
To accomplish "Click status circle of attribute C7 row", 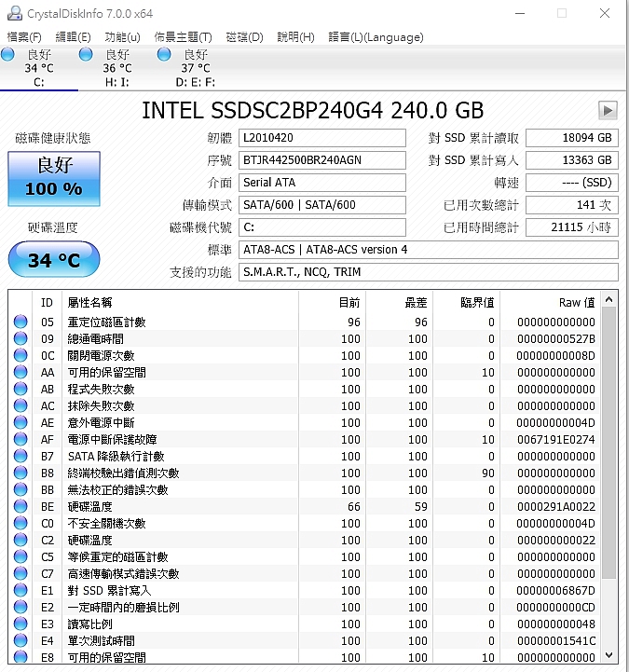I will click(x=21, y=573).
